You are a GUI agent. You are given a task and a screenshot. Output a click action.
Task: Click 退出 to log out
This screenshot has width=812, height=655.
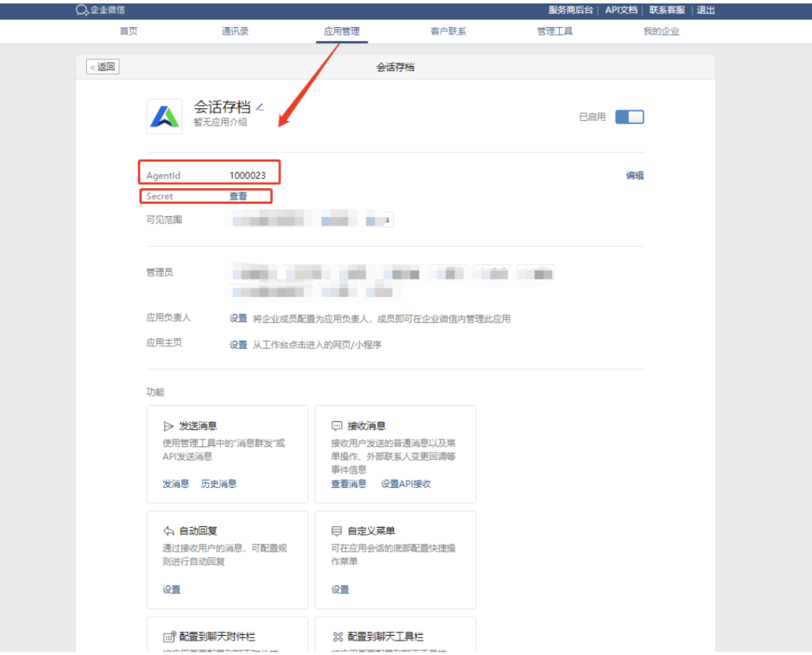click(x=705, y=10)
